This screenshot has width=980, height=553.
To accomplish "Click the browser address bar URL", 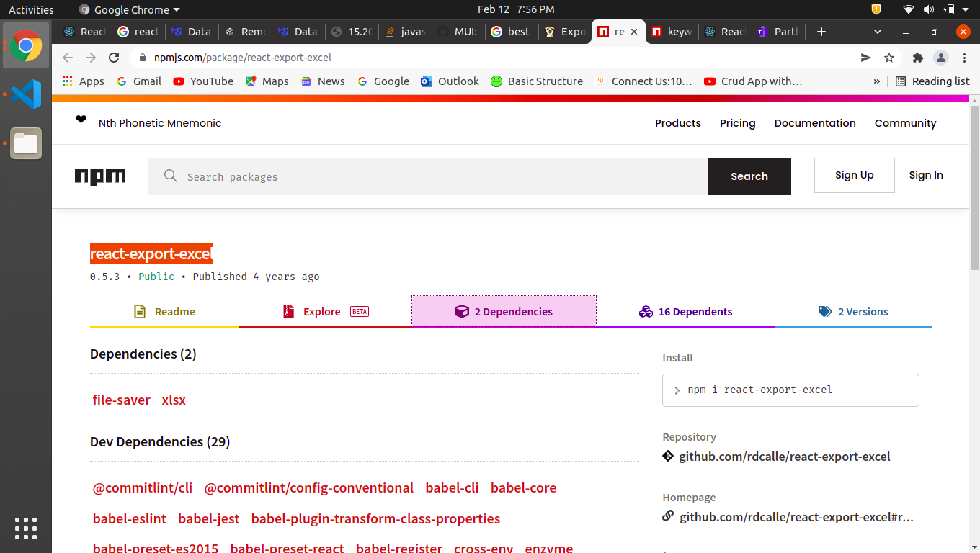I will click(243, 58).
